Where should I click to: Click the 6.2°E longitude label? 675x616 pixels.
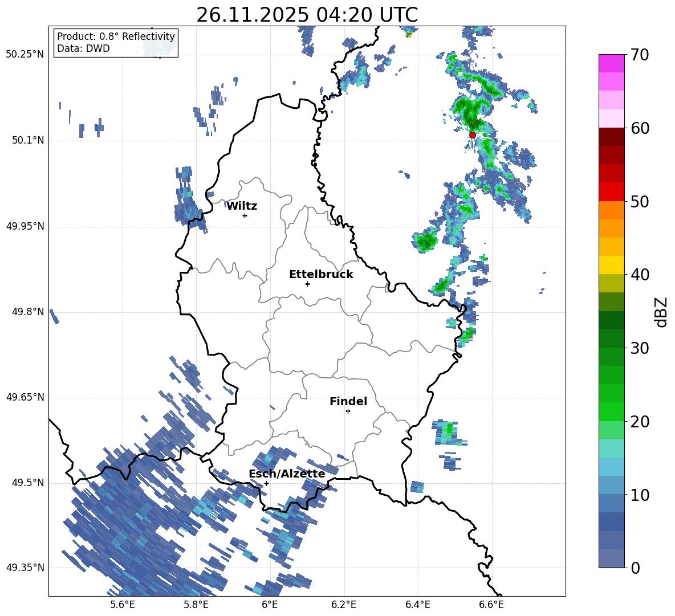(x=344, y=605)
